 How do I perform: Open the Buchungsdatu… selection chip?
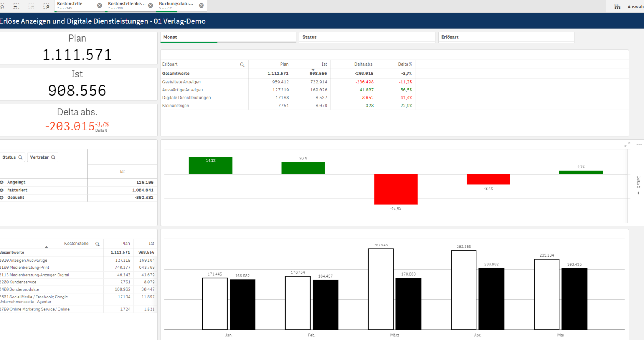click(x=177, y=6)
